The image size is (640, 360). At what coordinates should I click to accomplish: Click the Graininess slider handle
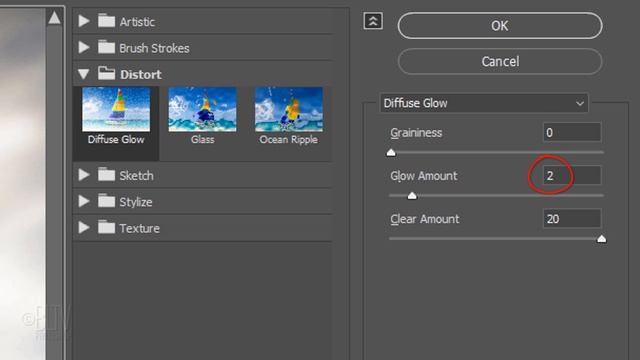[x=391, y=153]
